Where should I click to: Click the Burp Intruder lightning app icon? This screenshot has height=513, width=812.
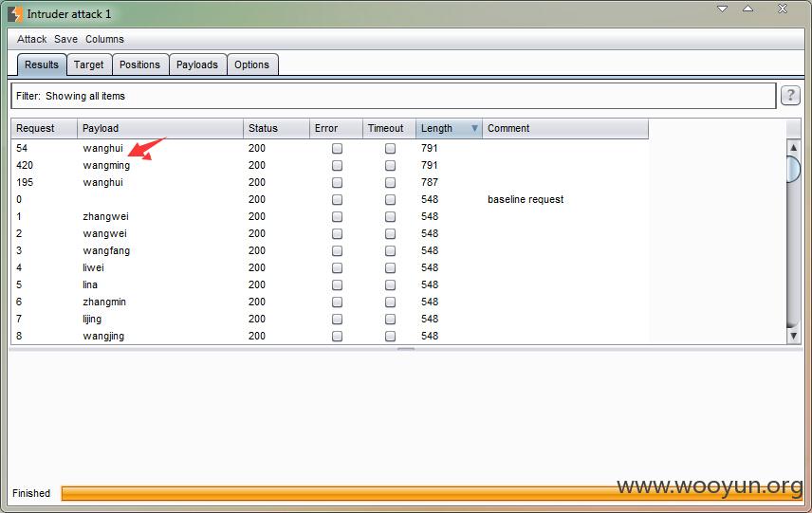click(15, 14)
